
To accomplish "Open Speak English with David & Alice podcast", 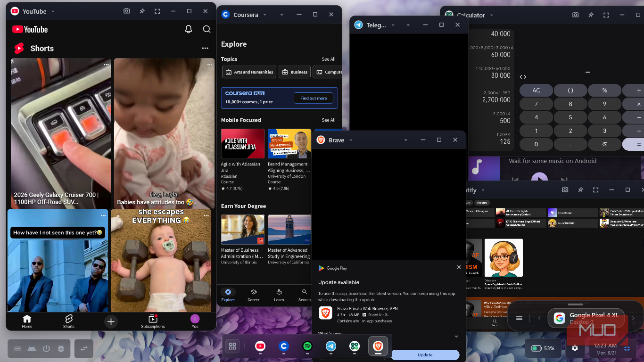I will [x=504, y=264].
